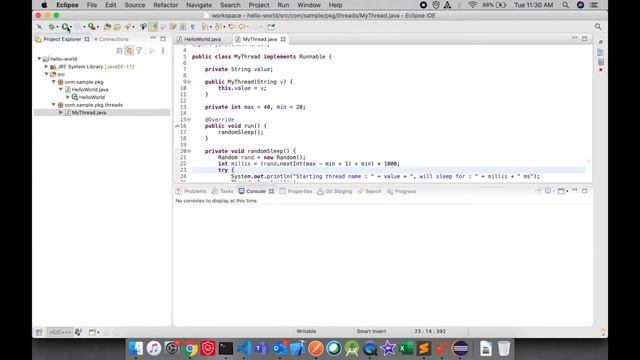Open the Trash in the Dock
Screen dimensions: 640x360
504,349
